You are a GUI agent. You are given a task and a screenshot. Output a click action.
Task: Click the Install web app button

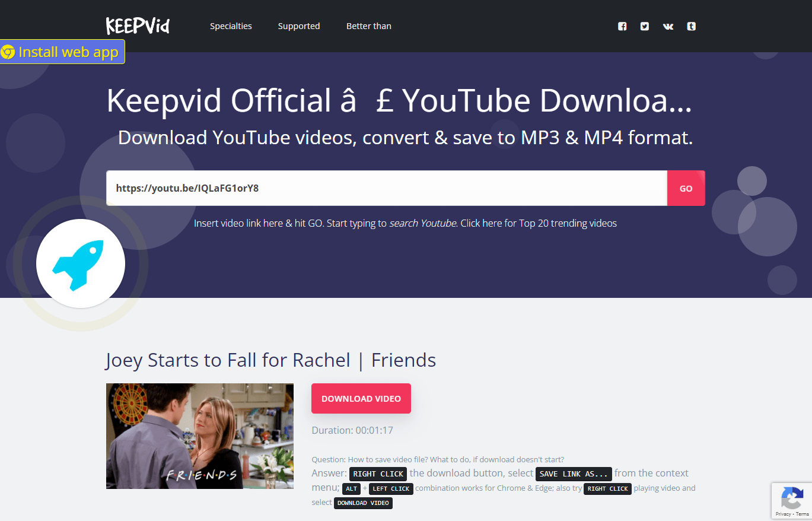(x=62, y=52)
